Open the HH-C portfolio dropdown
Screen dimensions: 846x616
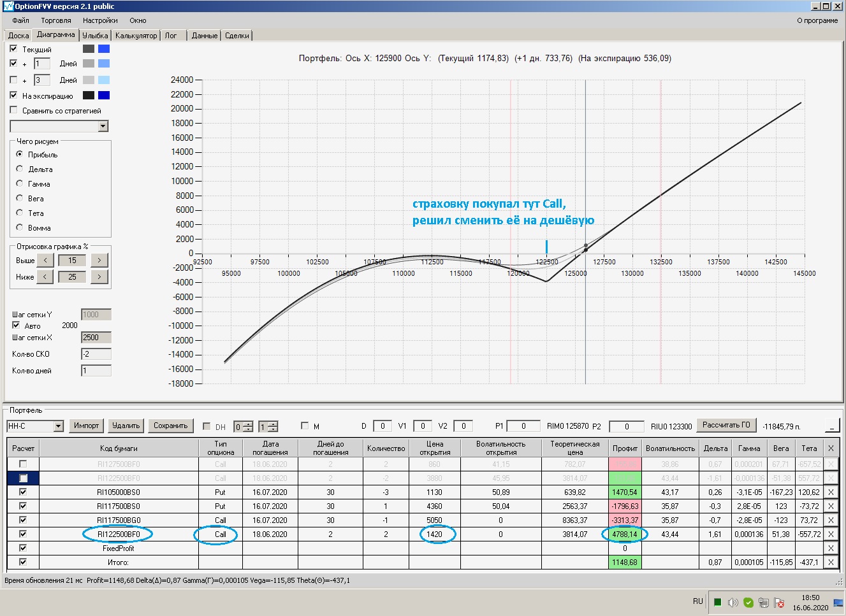tap(58, 426)
